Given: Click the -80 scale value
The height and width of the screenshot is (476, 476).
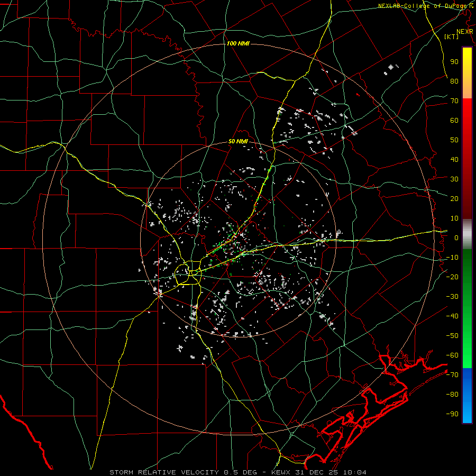Looking at the screenshot, I should pyautogui.click(x=452, y=395).
